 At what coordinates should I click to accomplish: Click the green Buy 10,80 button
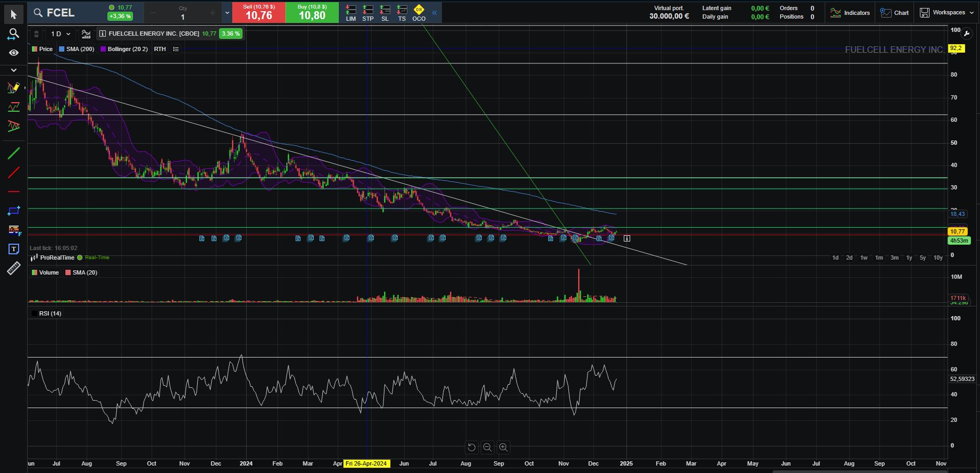[x=312, y=13]
